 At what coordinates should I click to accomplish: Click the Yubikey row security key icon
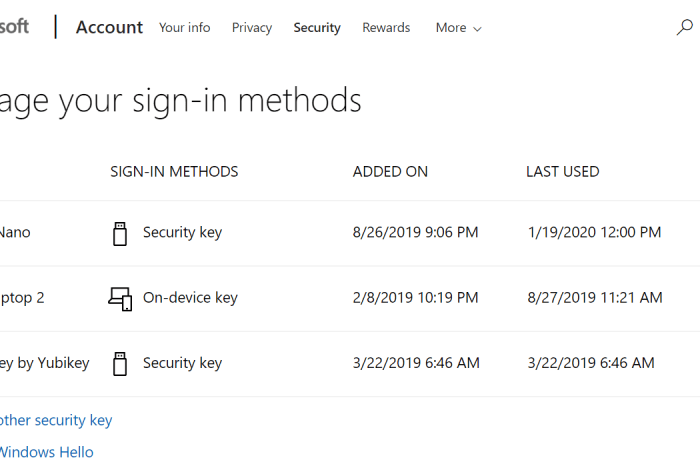[120, 364]
